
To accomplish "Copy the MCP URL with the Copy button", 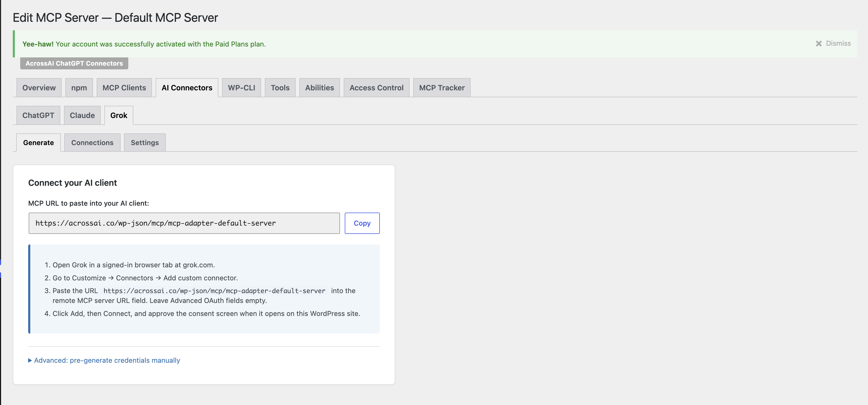I will pos(362,223).
